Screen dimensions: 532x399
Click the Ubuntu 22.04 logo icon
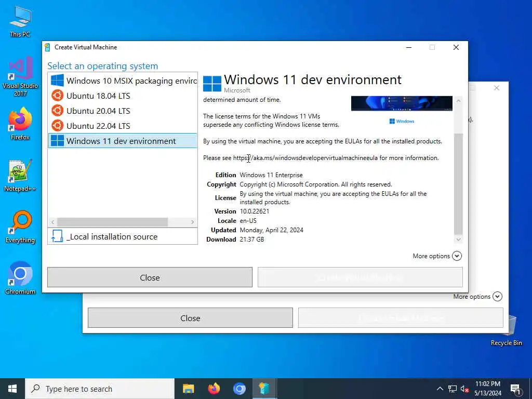(57, 126)
